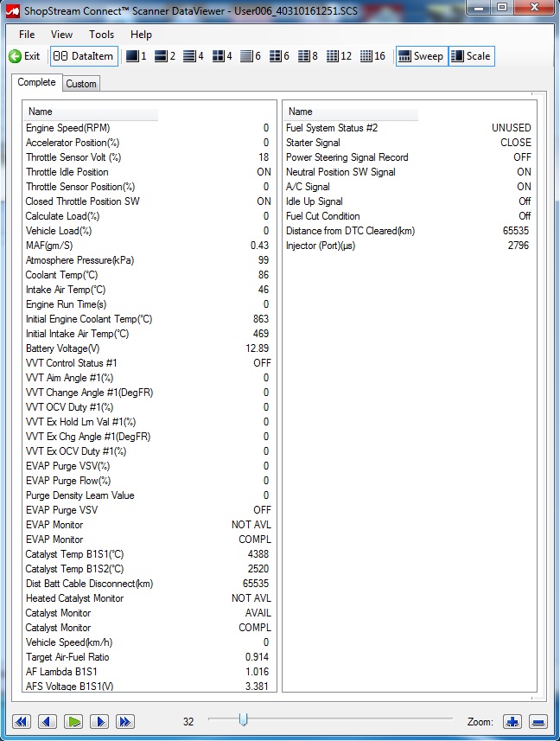The width and height of the screenshot is (560, 741).
Task: Select the Closed Throttle Position SW row
Action: coord(149,201)
